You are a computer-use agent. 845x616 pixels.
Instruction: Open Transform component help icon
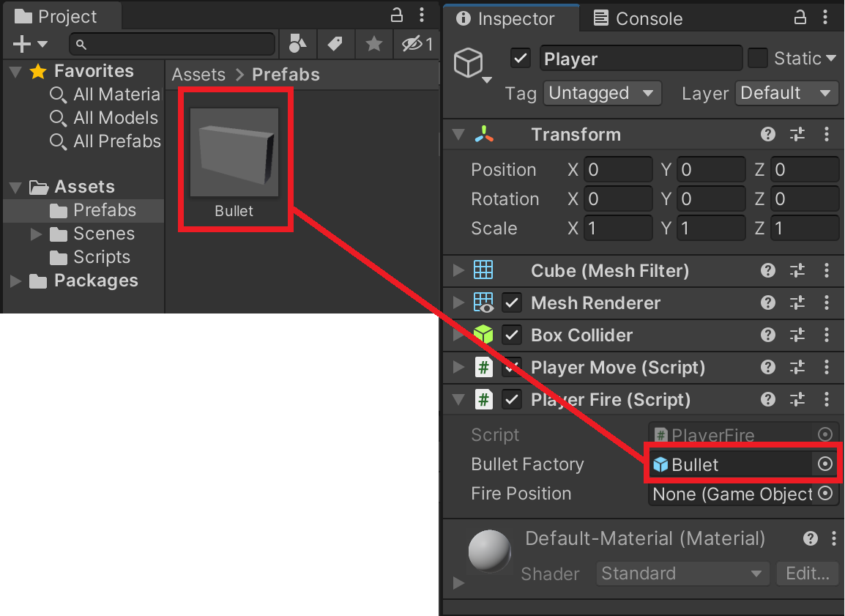[x=768, y=134]
